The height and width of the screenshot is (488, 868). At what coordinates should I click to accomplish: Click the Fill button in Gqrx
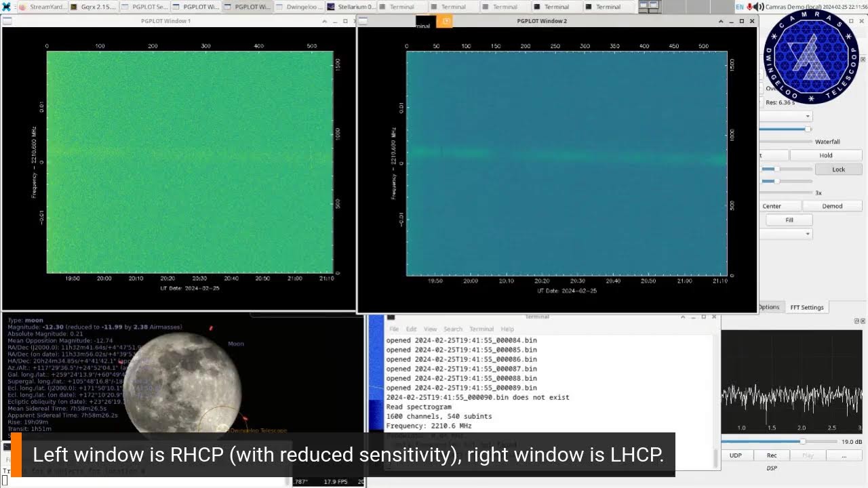(x=789, y=220)
